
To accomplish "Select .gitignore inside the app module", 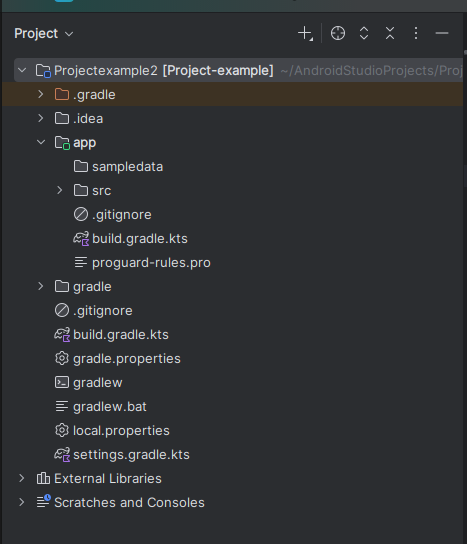I will (x=121, y=215).
